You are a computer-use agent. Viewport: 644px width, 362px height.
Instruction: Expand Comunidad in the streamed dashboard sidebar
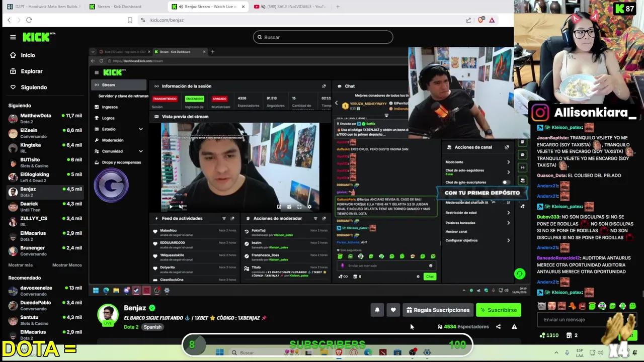(119, 151)
